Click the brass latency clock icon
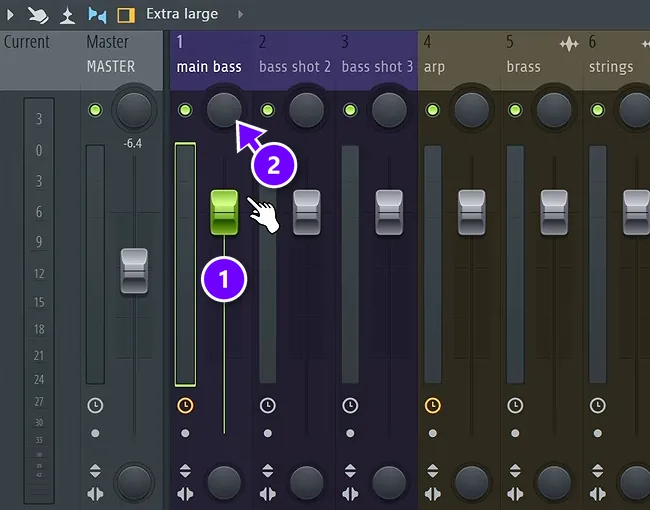Image resolution: width=650 pixels, height=510 pixels. 515,405
